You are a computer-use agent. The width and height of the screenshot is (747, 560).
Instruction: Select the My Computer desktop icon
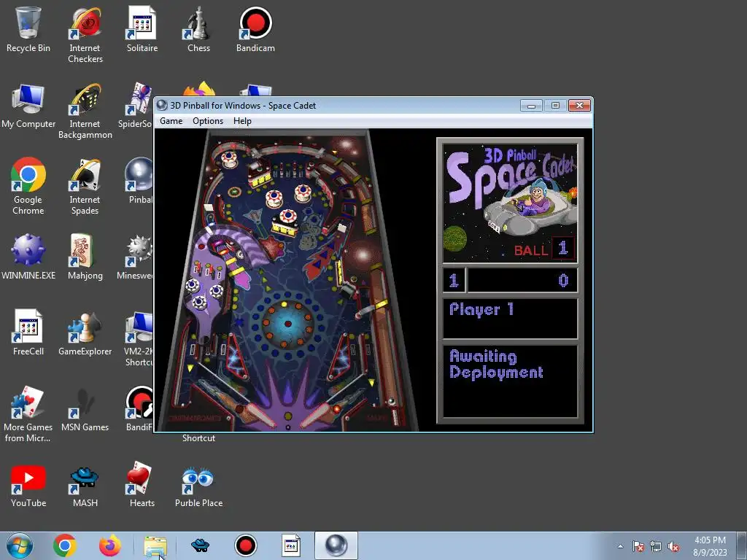click(x=28, y=106)
